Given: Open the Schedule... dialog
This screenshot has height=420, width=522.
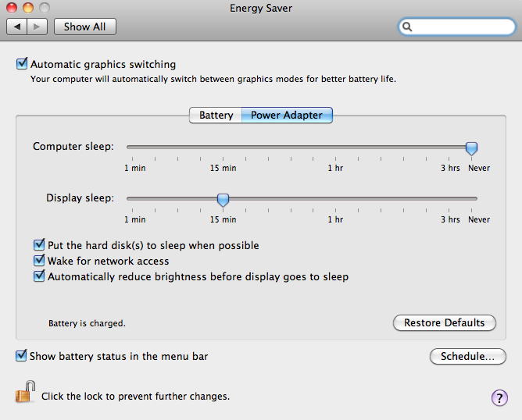Looking at the screenshot, I should [x=468, y=356].
